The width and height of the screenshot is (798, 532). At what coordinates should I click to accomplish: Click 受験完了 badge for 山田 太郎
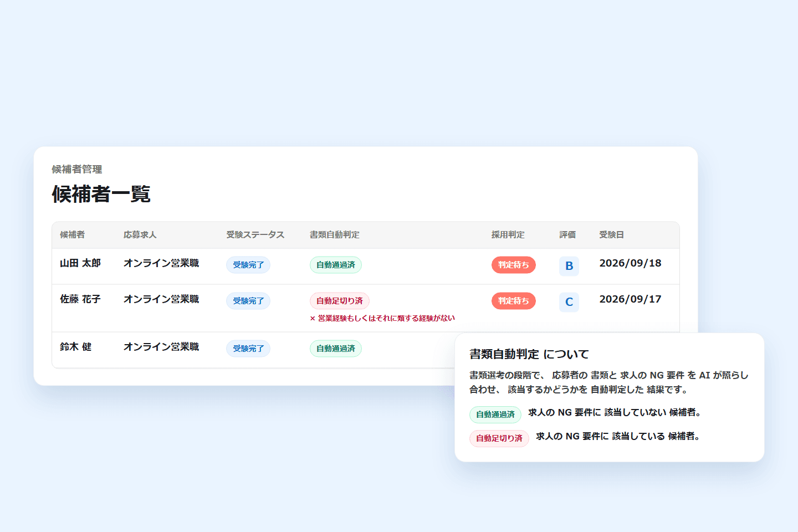click(248, 265)
